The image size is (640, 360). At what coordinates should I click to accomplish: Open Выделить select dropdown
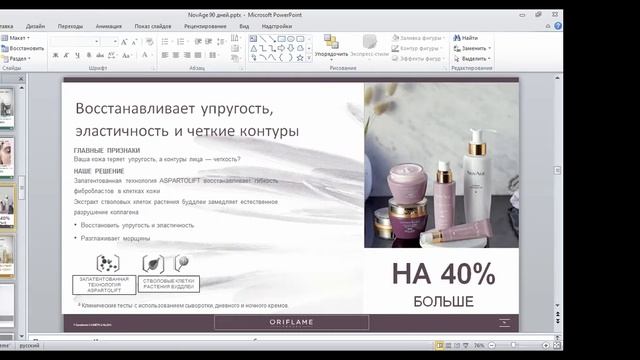click(472, 59)
